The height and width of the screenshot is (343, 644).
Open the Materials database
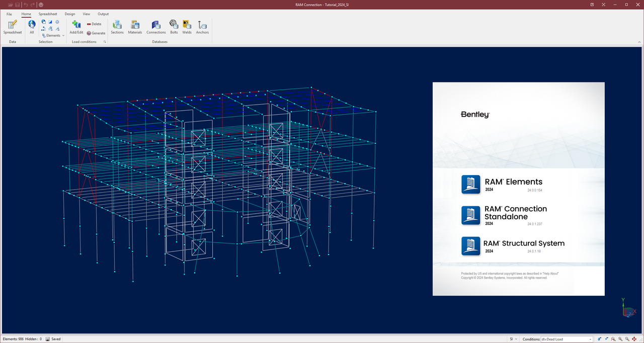click(135, 27)
